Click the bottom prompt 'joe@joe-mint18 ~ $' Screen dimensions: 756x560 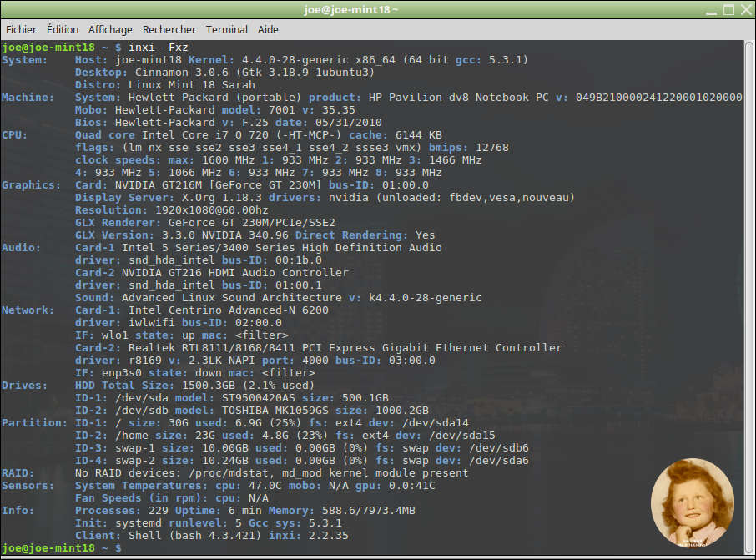tap(61, 549)
